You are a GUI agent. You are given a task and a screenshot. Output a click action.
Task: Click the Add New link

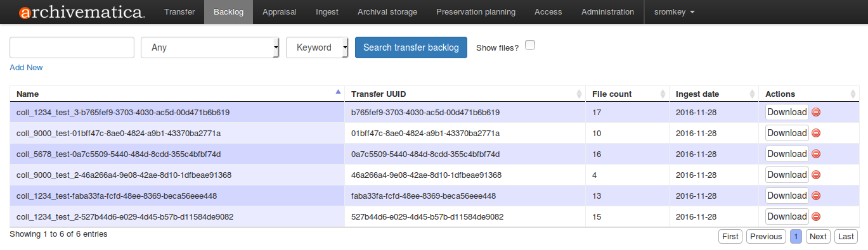(x=26, y=68)
